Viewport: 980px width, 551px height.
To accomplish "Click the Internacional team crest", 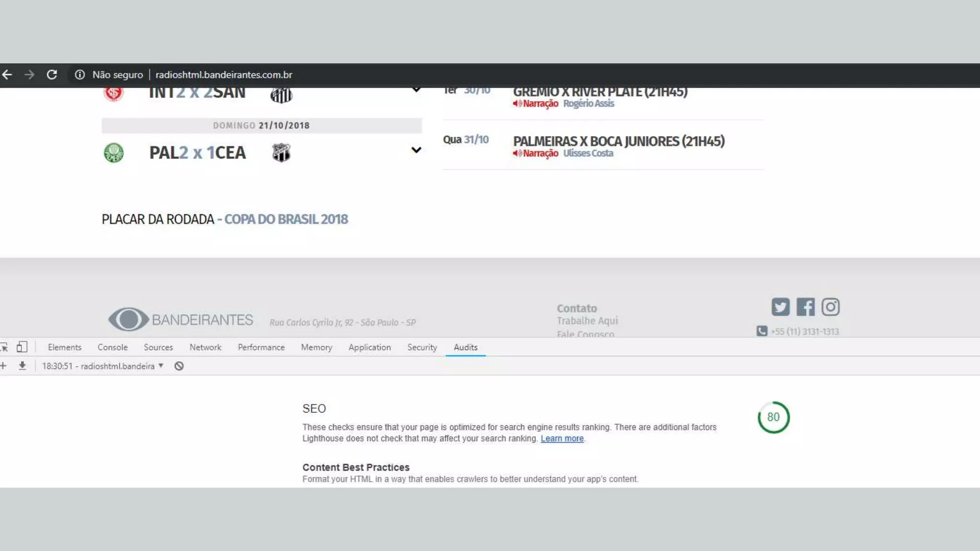I will [114, 93].
